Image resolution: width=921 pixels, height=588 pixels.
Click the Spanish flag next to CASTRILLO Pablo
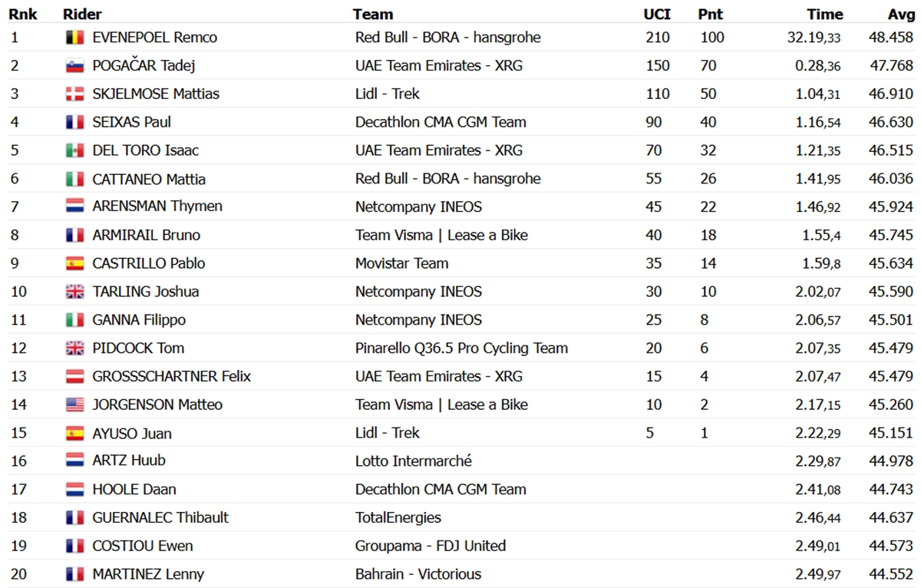[x=74, y=263]
